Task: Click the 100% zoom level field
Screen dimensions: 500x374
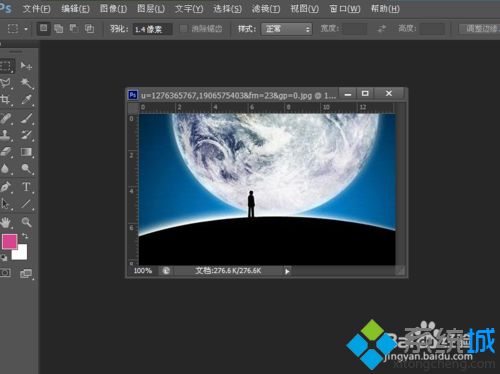Action: tap(143, 271)
